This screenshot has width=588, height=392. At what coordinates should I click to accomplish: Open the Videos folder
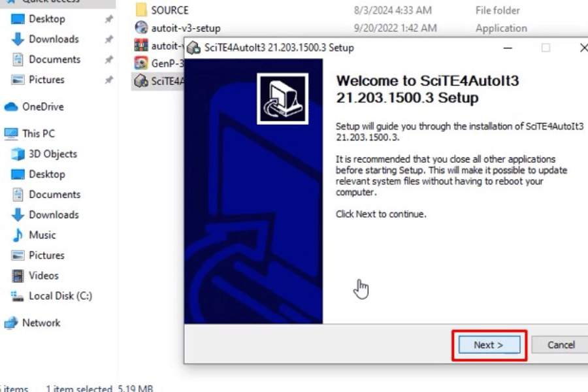pyautogui.click(x=43, y=275)
